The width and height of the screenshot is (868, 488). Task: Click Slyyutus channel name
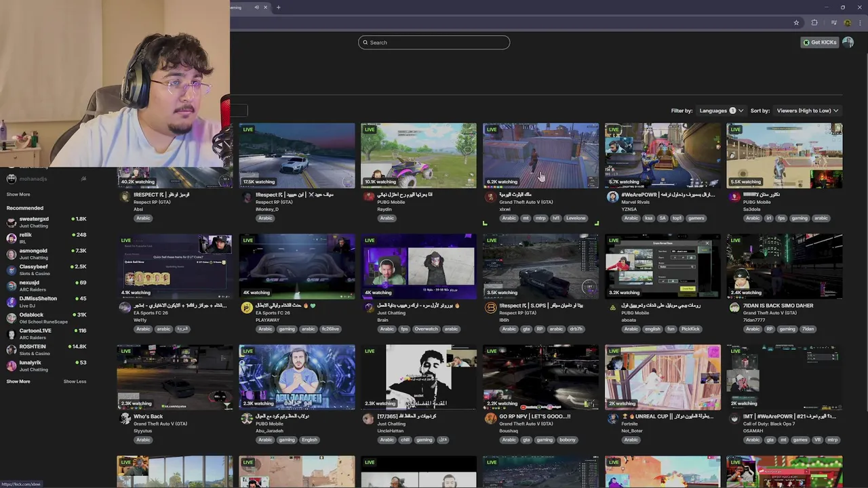click(143, 431)
